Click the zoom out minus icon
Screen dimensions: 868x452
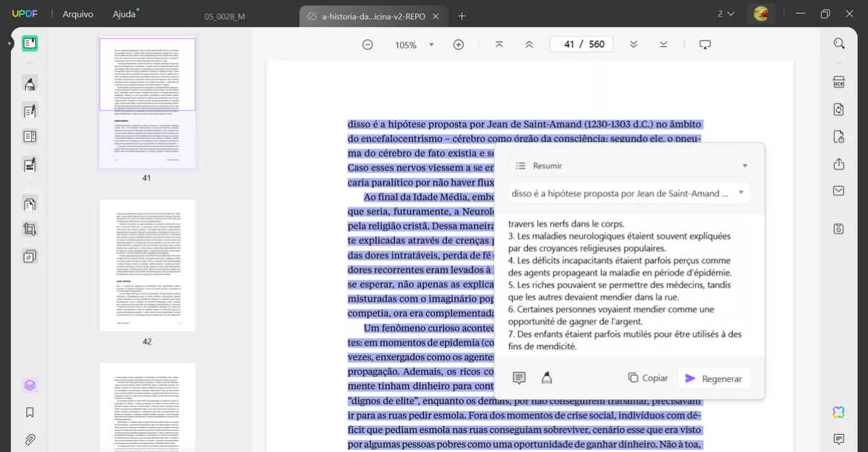(x=368, y=45)
